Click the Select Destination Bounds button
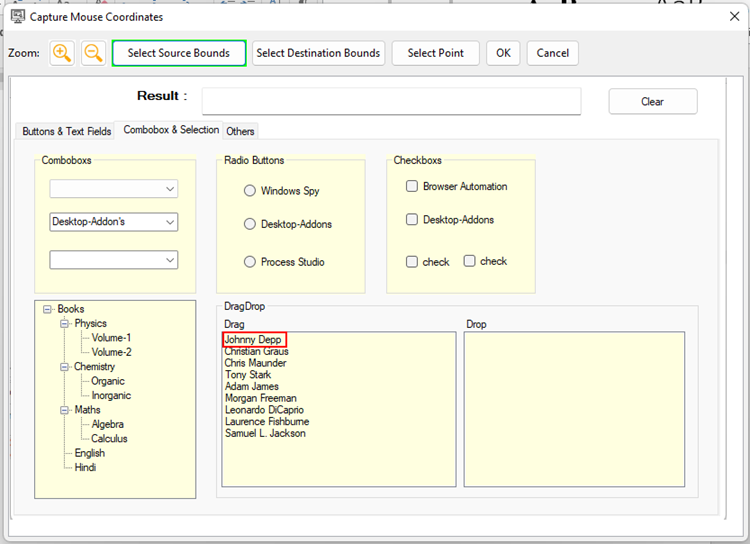The height and width of the screenshot is (544, 750). click(318, 53)
